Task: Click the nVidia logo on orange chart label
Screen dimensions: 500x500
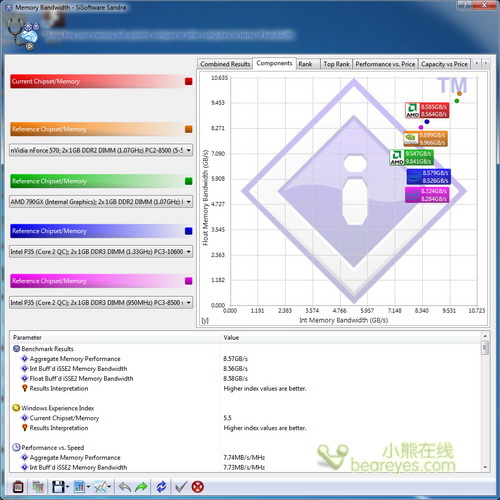Action: click(411, 139)
